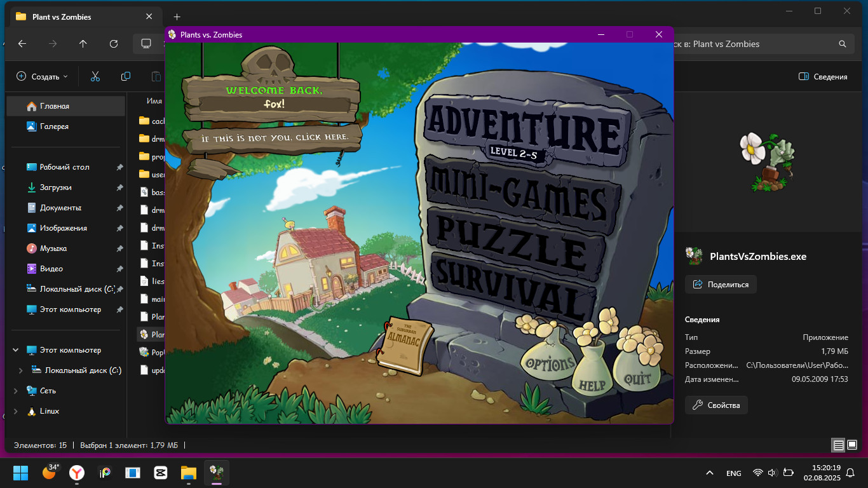The width and height of the screenshot is (868, 488).
Task: Click the Help vase
Action: coord(592,380)
